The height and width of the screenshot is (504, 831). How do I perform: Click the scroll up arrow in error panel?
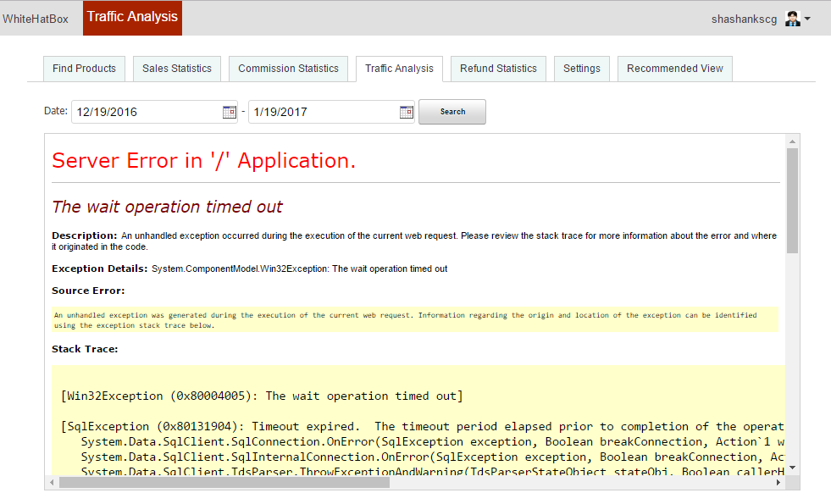(x=792, y=141)
